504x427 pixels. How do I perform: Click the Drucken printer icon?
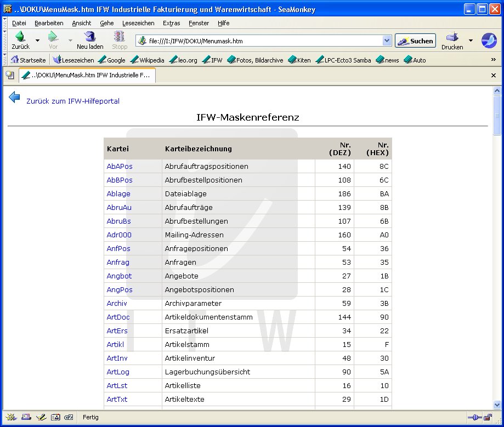tap(452, 37)
